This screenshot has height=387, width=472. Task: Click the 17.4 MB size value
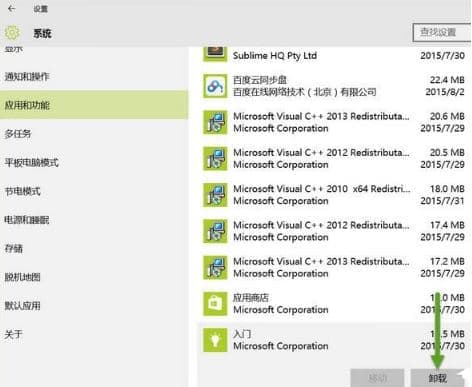pyautogui.click(x=447, y=225)
